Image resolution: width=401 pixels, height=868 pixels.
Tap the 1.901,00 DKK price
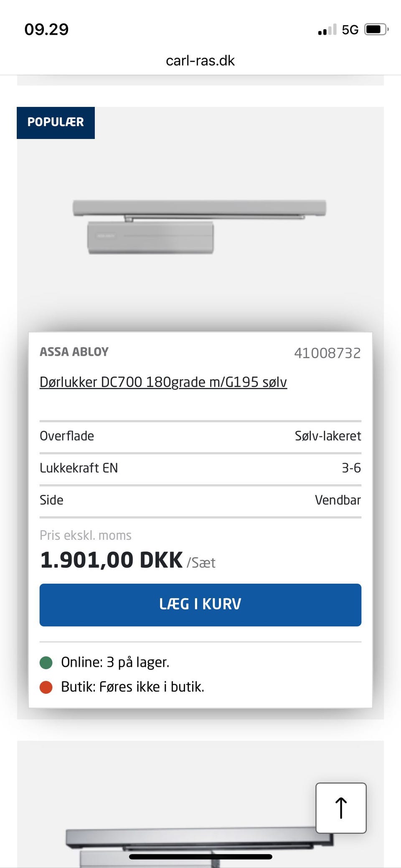point(112,560)
